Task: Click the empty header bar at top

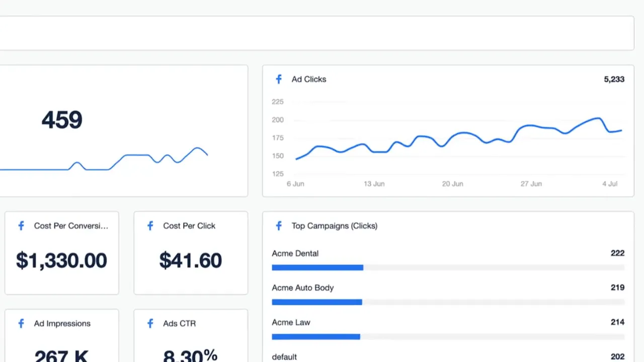Action: [317, 33]
